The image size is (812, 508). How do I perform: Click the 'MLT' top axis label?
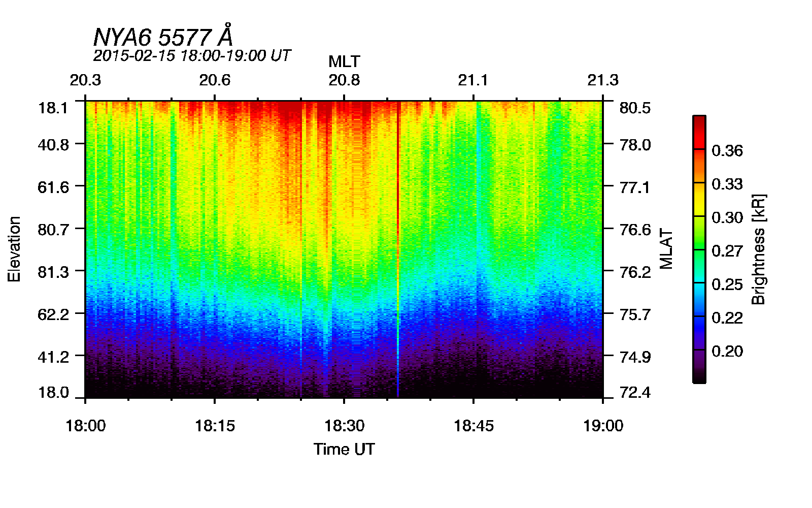tap(344, 61)
